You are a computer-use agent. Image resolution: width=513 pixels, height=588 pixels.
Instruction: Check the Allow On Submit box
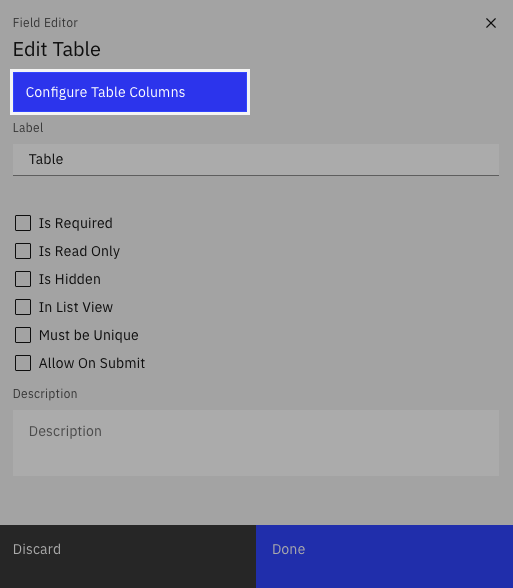click(23, 363)
